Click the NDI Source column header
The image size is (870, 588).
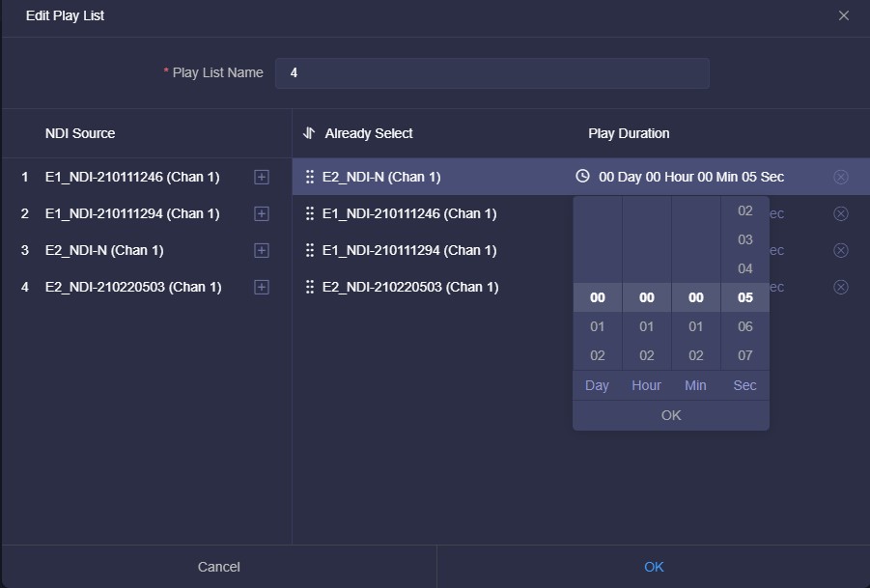pyautogui.click(x=80, y=133)
